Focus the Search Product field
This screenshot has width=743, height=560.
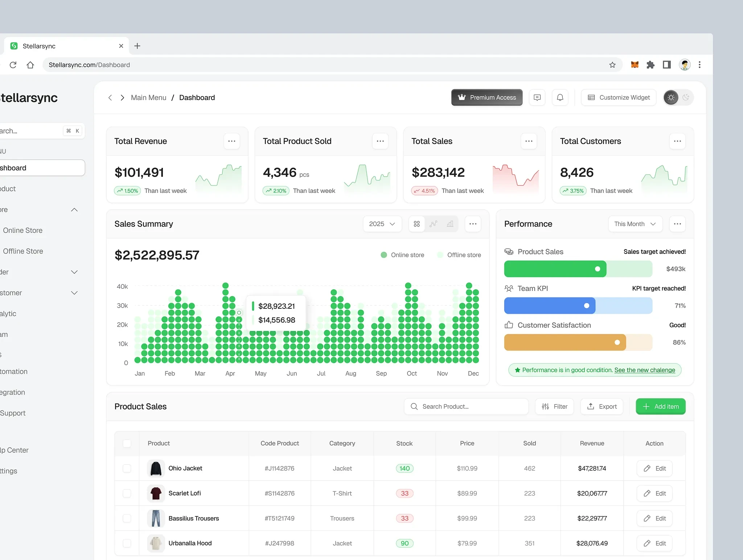pyautogui.click(x=466, y=407)
